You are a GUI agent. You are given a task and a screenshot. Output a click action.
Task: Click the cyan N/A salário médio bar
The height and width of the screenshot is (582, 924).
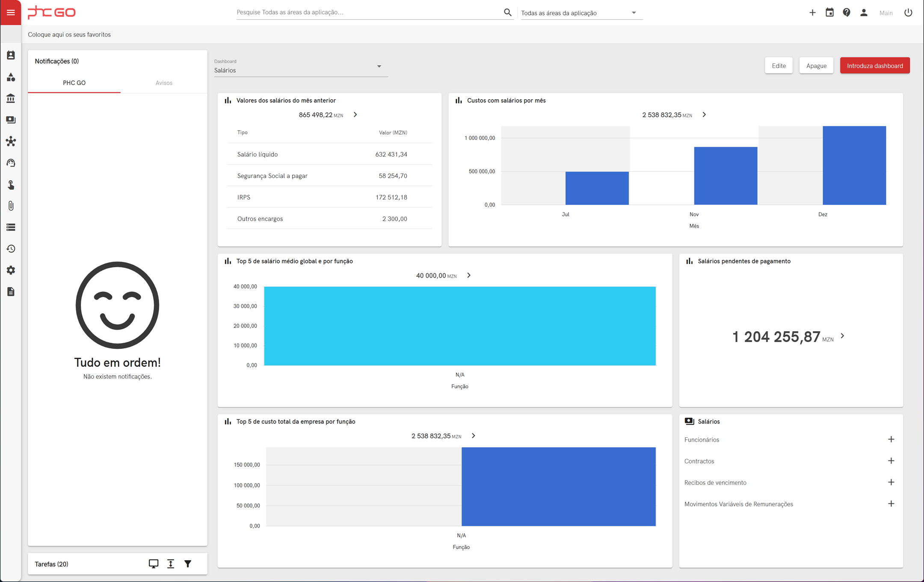pos(460,326)
